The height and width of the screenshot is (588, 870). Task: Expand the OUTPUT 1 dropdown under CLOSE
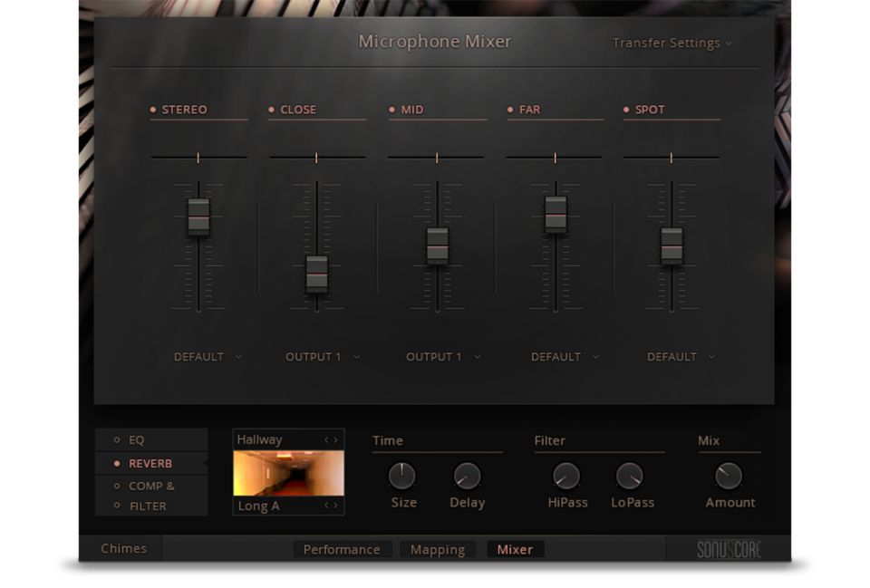323,357
